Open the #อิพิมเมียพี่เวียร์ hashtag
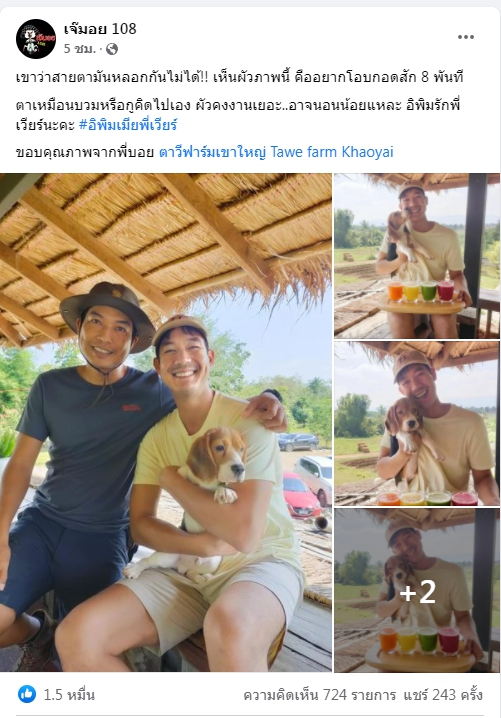This screenshot has width=501, height=718. pyautogui.click(x=128, y=125)
